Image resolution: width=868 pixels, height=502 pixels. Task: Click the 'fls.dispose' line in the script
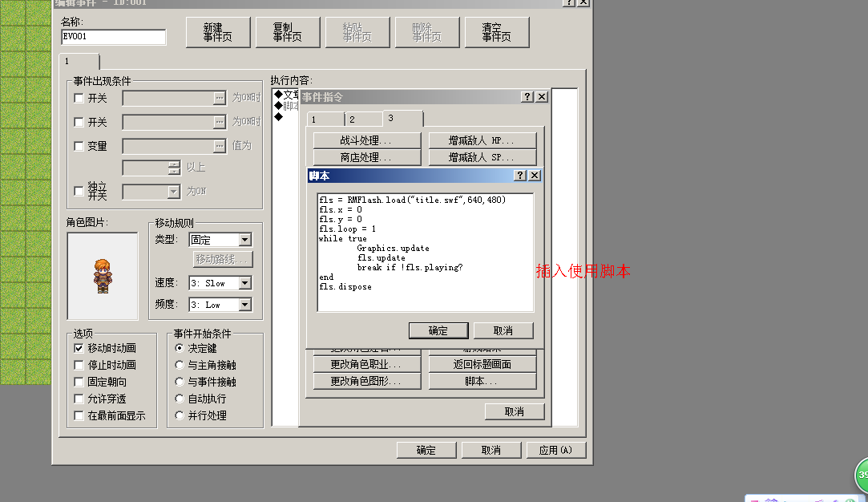click(345, 287)
